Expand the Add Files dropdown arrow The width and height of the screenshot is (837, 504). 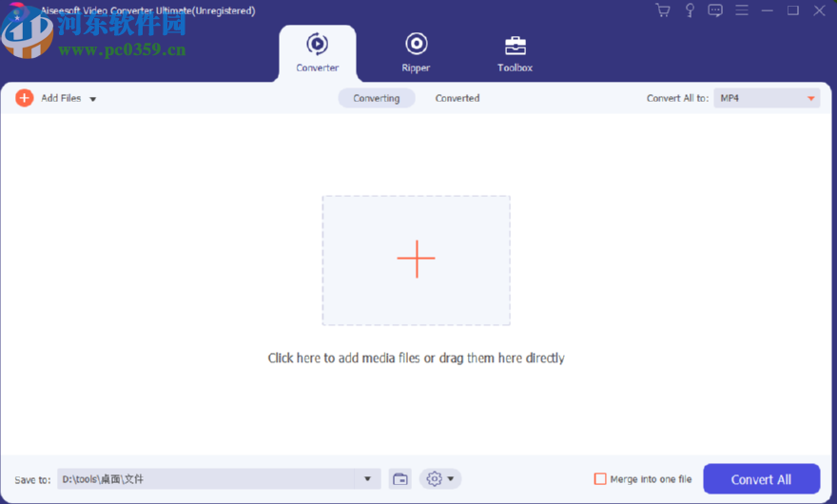tap(93, 99)
